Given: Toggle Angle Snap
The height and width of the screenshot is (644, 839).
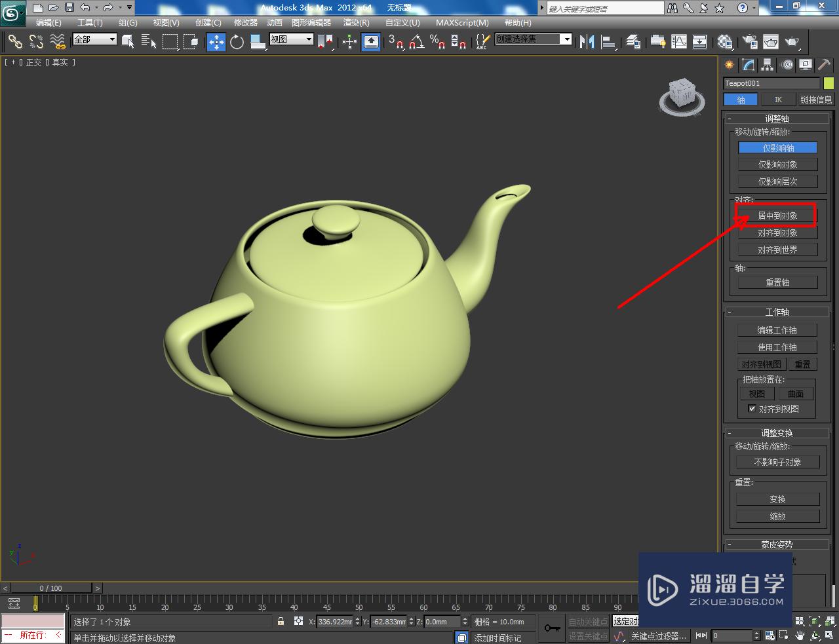Looking at the screenshot, I should [x=416, y=42].
